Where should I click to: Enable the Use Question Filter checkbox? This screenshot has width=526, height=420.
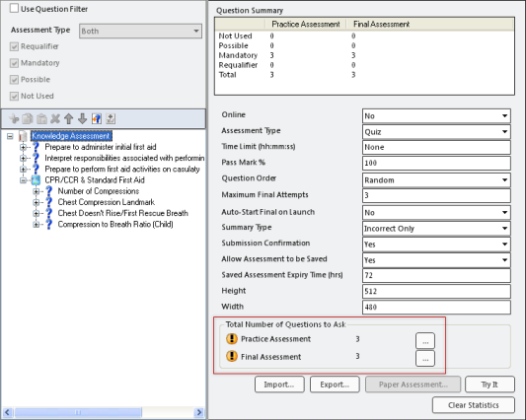click(14, 8)
